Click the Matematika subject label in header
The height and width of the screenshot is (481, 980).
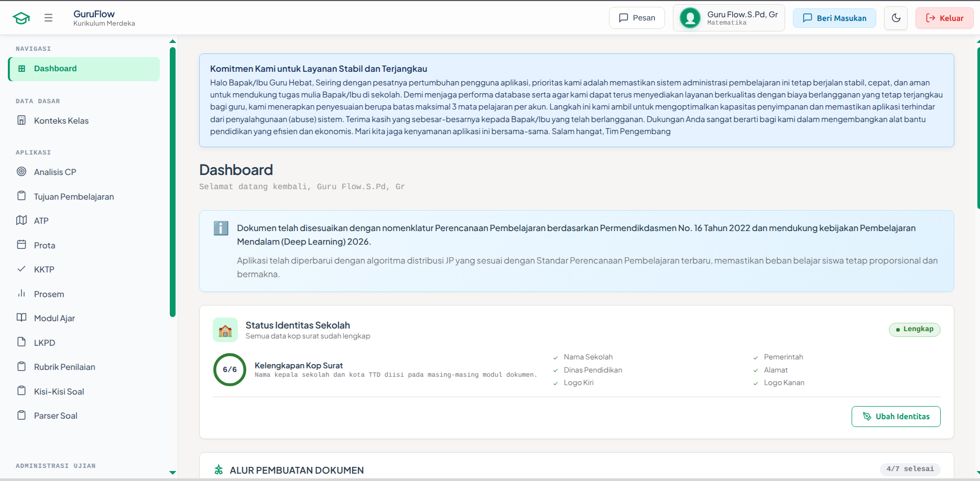pyautogui.click(x=727, y=23)
